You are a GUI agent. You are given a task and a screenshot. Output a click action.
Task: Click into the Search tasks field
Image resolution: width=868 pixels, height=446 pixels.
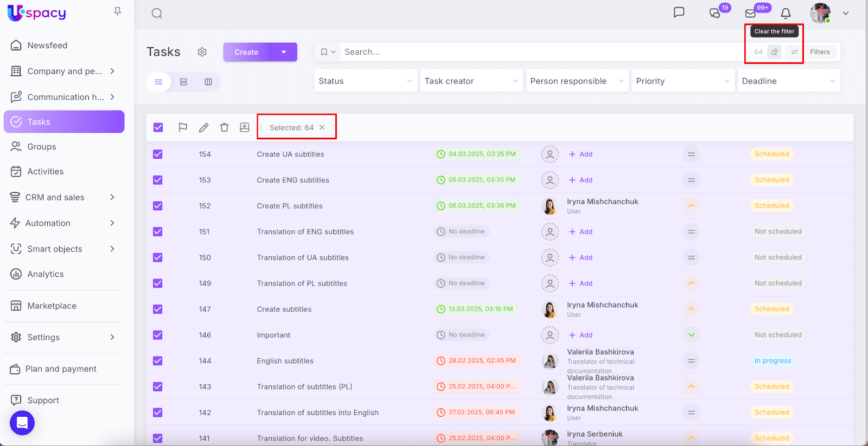click(542, 52)
